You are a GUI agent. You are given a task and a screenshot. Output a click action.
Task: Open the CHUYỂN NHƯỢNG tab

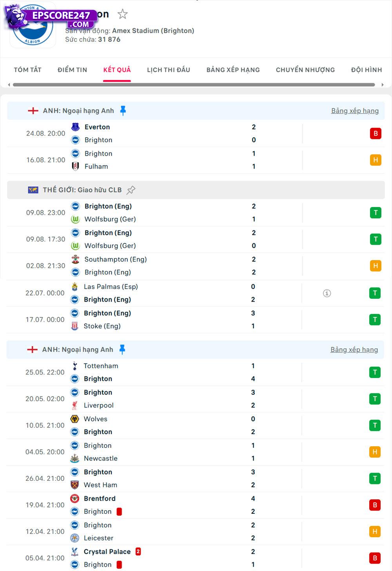tap(305, 70)
